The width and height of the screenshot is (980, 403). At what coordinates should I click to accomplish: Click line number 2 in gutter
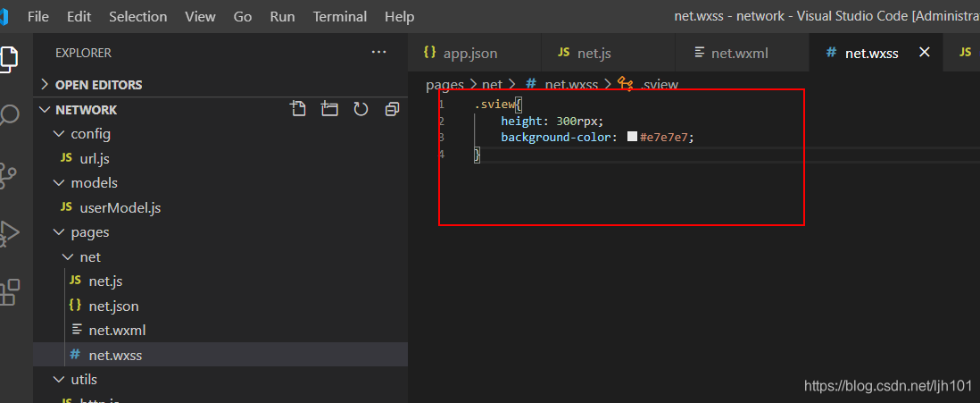coord(442,120)
